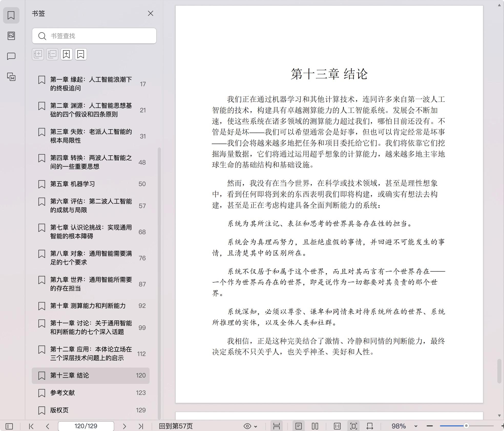Click the zoom slider handle
504x431 pixels.
pyautogui.click(x=466, y=426)
